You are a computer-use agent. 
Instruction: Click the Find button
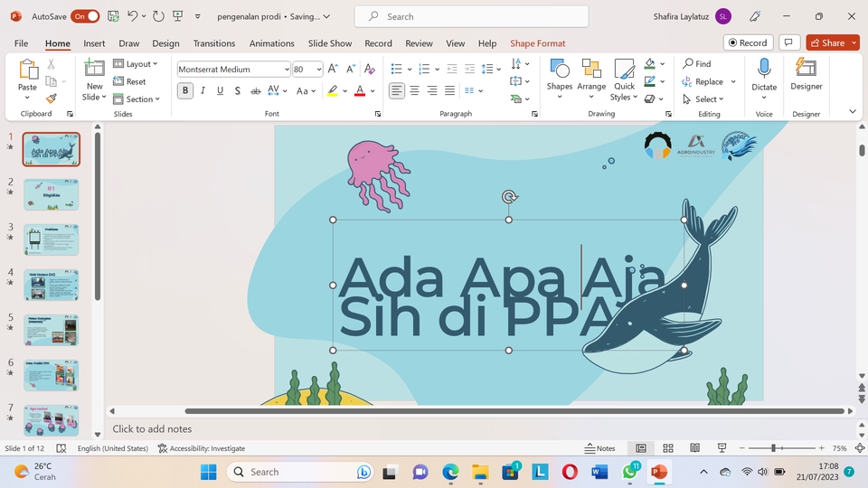pos(697,63)
